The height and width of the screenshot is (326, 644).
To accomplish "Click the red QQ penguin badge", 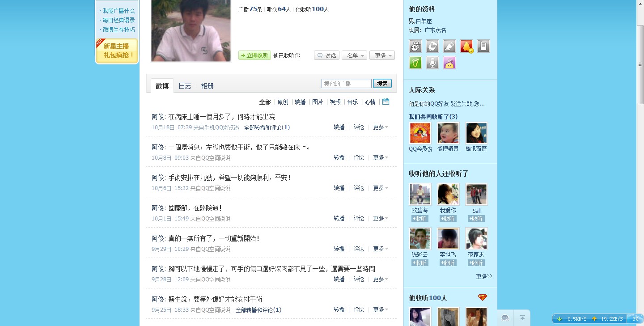I will (x=466, y=46).
